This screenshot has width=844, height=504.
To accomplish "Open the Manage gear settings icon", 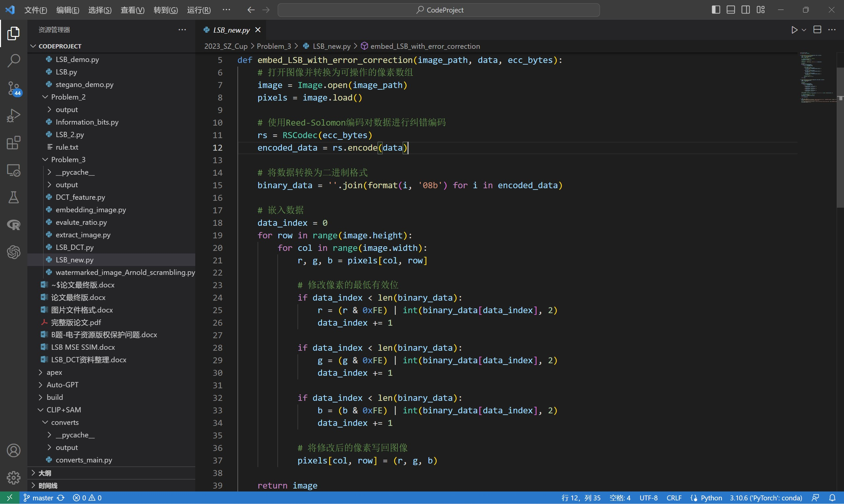I will [x=14, y=478].
